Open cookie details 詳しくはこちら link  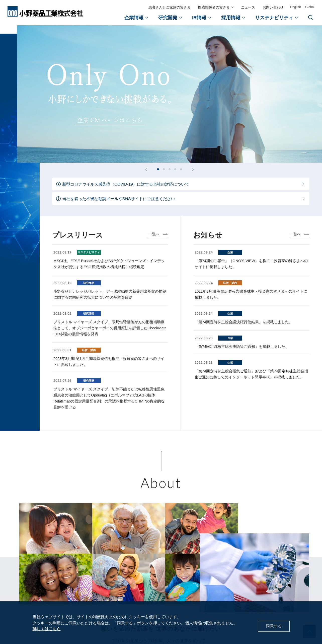click(47, 629)
